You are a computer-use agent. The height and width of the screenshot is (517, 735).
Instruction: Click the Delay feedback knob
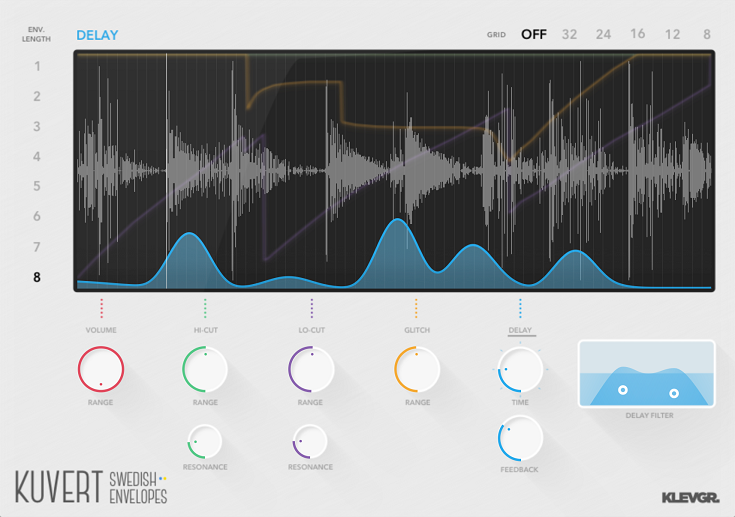[x=520, y=438]
